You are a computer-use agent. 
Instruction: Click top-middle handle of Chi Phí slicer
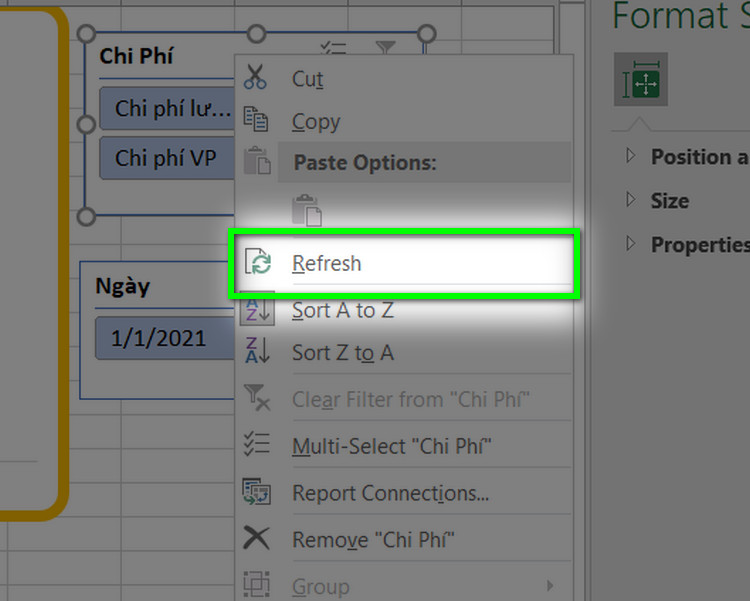(x=256, y=34)
